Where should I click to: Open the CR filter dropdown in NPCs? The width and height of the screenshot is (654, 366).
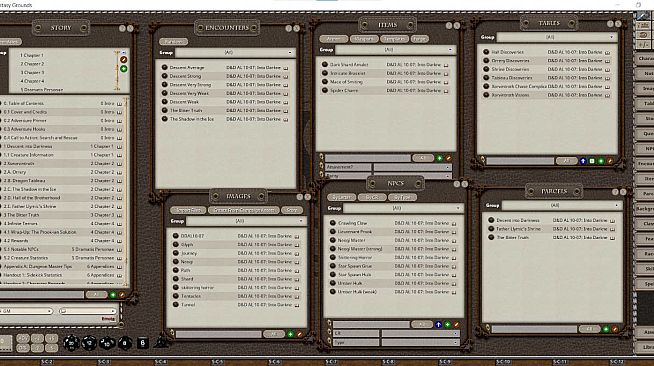(x=420, y=333)
